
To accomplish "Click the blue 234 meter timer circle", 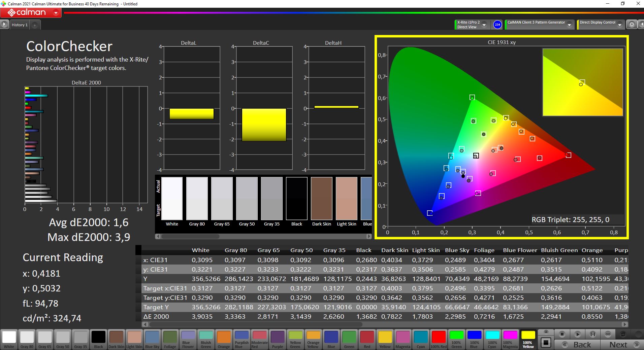I will pyautogui.click(x=497, y=25).
